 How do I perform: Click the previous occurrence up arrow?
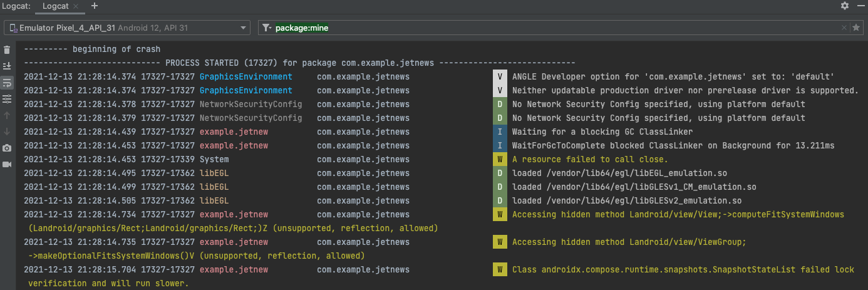7,115
